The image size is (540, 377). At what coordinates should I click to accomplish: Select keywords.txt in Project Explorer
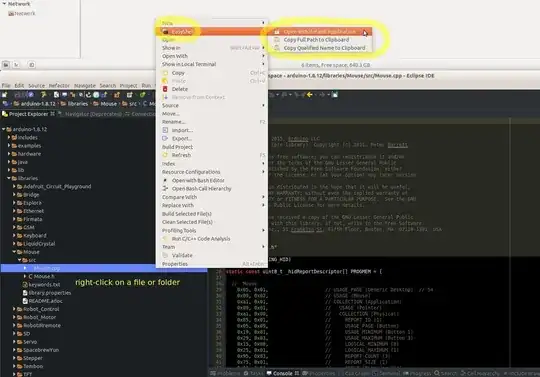tap(41, 285)
